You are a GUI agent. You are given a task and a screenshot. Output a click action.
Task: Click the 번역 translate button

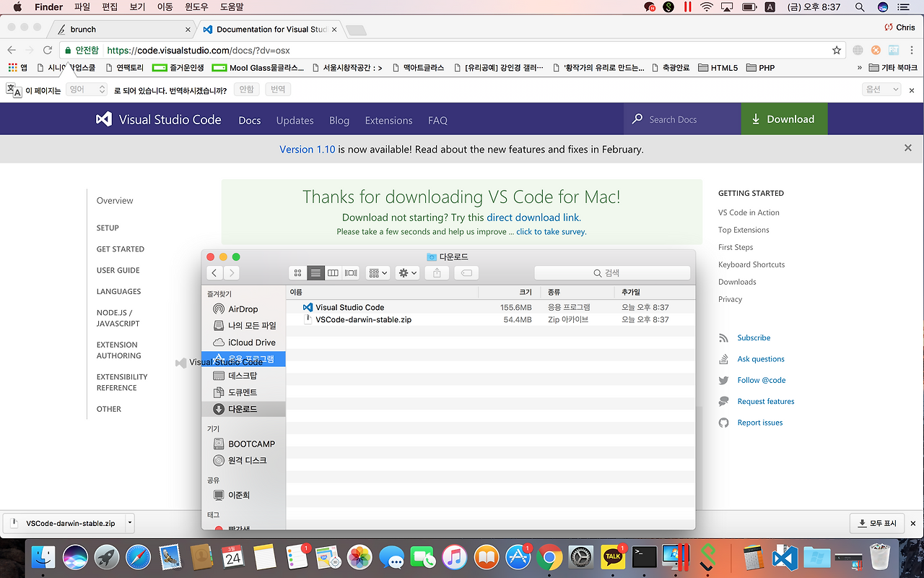coord(278,90)
